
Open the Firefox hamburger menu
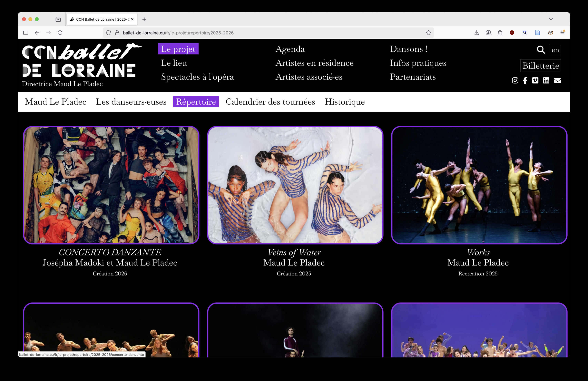[x=562, y=33]
